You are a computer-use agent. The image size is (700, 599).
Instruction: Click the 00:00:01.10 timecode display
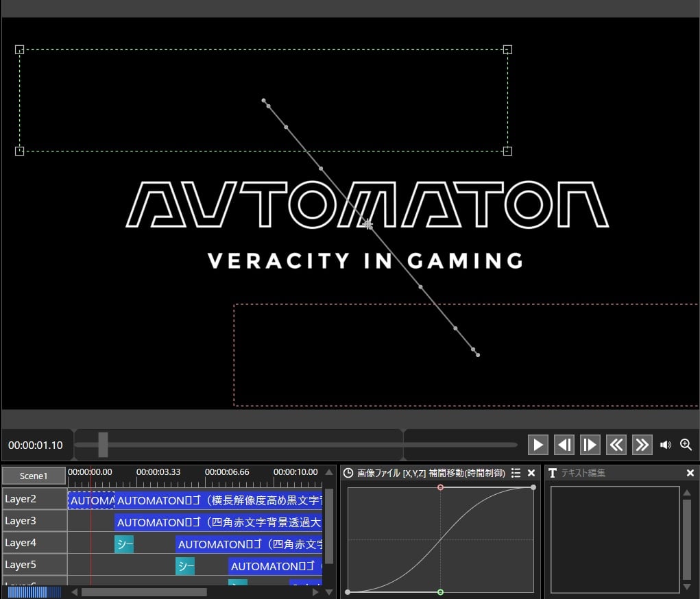(x=36, y=445)
